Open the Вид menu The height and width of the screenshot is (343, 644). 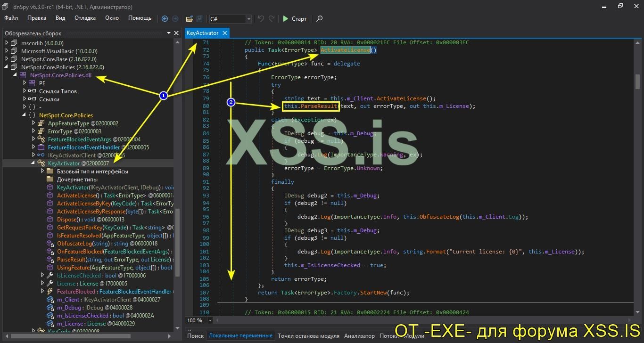60,18
